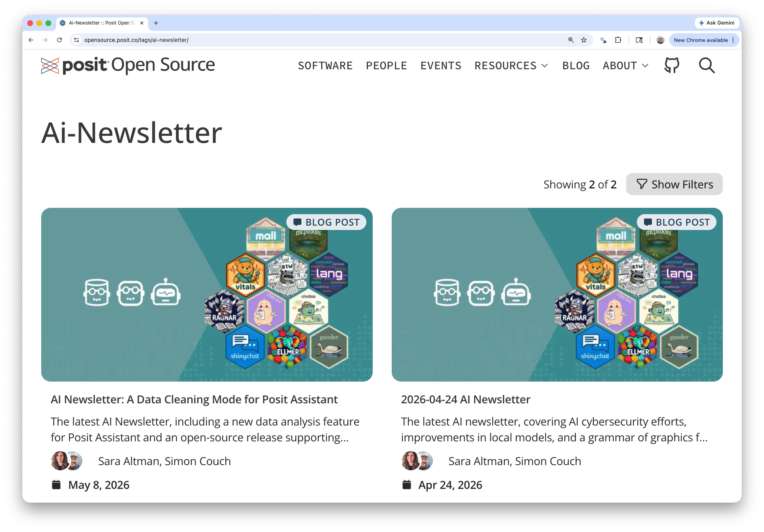Reload the page with the refresh icon
The height and width of the screenshot is (532, 764).
click(59, 40)
